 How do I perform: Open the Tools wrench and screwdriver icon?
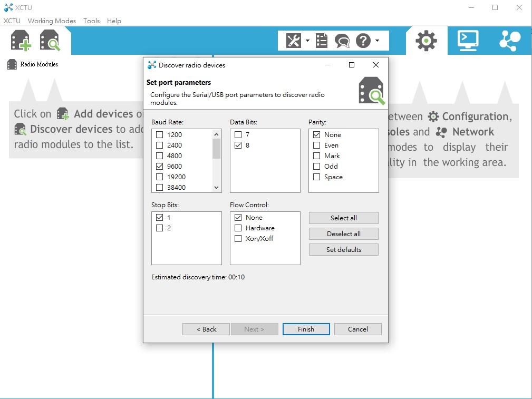(294, 41)
